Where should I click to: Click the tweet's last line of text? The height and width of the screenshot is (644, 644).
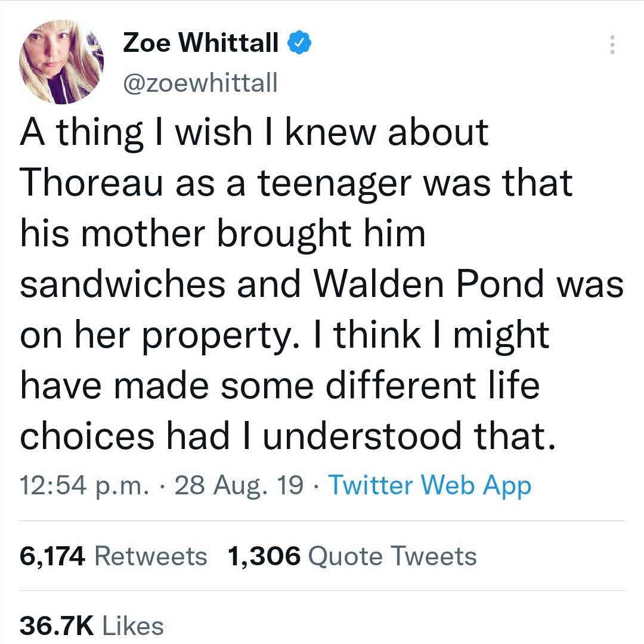coord(283,436)
